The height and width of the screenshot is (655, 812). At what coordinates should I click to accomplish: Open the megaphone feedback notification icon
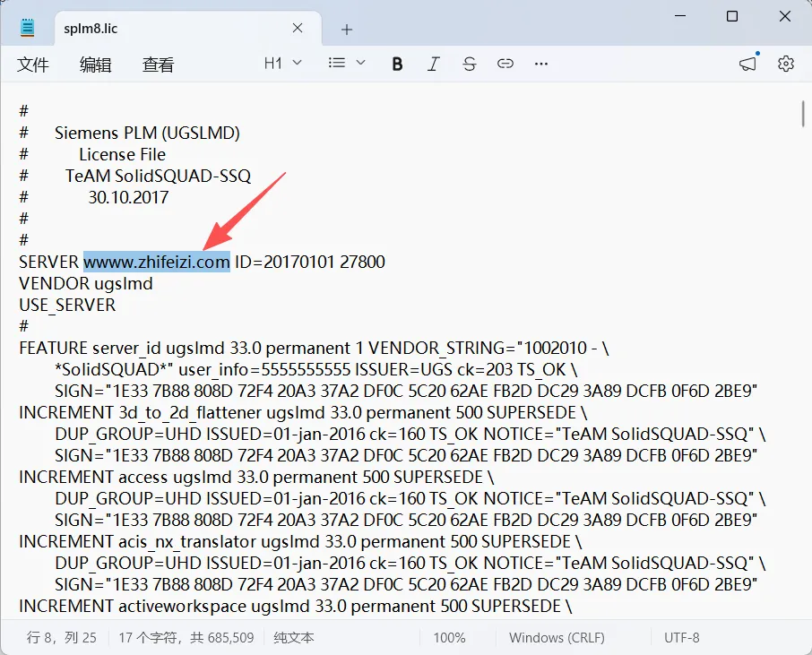pyautogui.click(x=748, y=63)
